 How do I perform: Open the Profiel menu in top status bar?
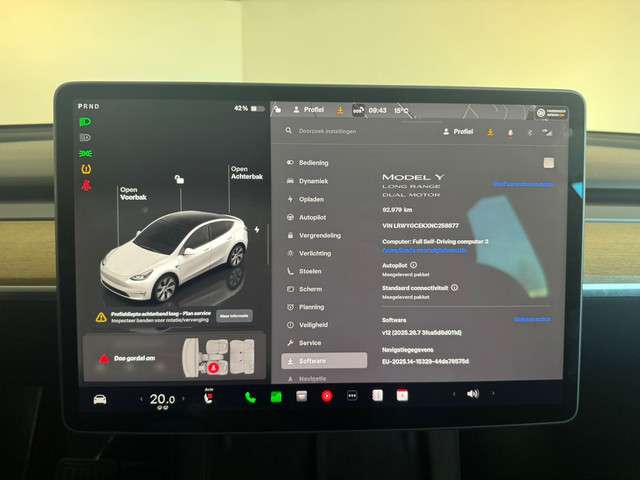coord(308,109)
